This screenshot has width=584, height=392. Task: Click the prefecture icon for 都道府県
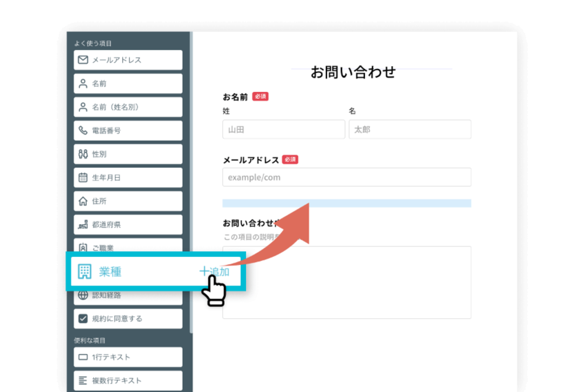pos(83,225)
